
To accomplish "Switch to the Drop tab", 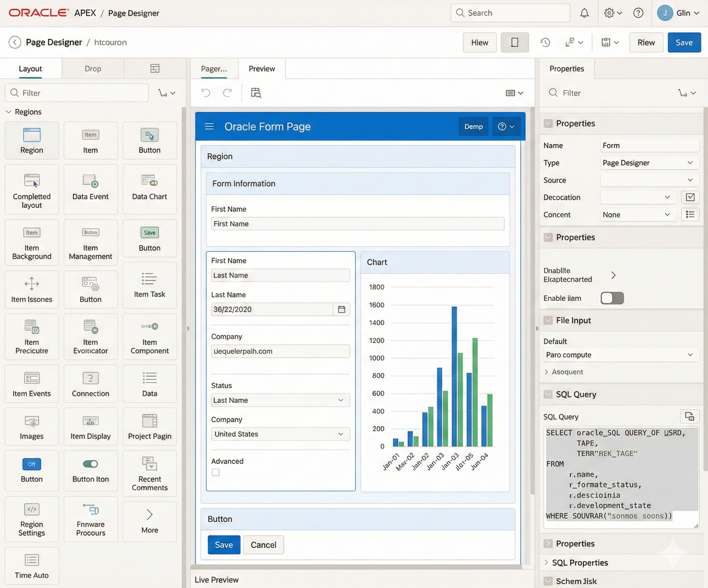I will pyautogui.click(x=93, y=69).
